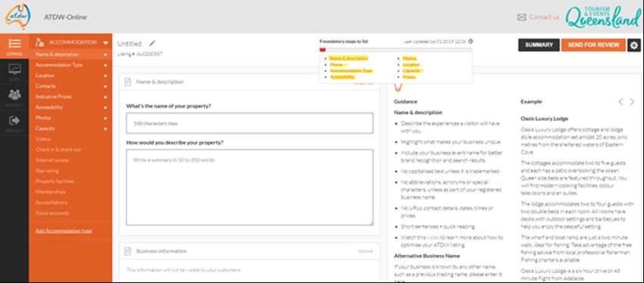Click the Sign out arrow icon
The image size is (644, 283).
(x=14, y=121)
